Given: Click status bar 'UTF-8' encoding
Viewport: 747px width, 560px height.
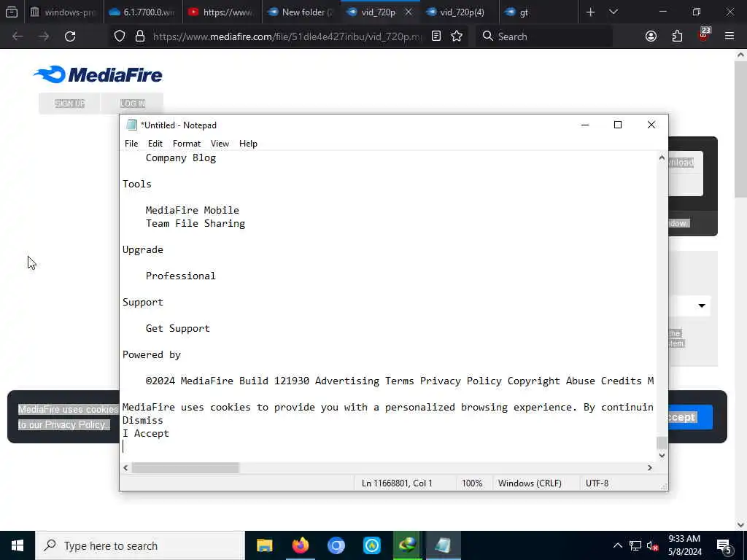Looking at the screenshot, I should 597,483.
